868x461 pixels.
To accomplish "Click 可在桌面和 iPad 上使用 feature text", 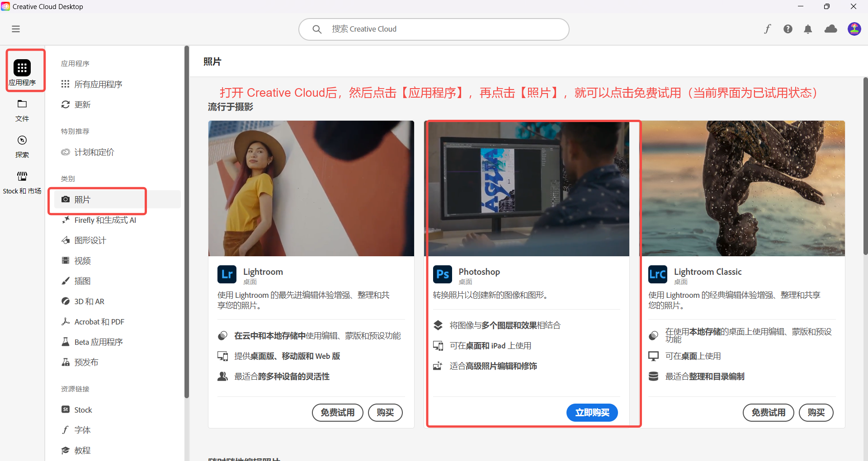I will (491, 346).
